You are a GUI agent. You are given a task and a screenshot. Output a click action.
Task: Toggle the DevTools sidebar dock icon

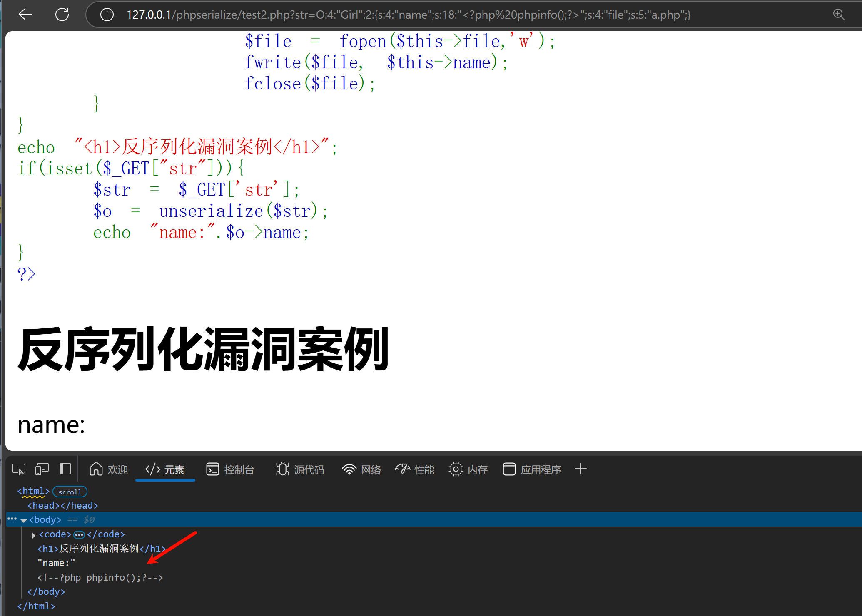click(x=65, y=469)
